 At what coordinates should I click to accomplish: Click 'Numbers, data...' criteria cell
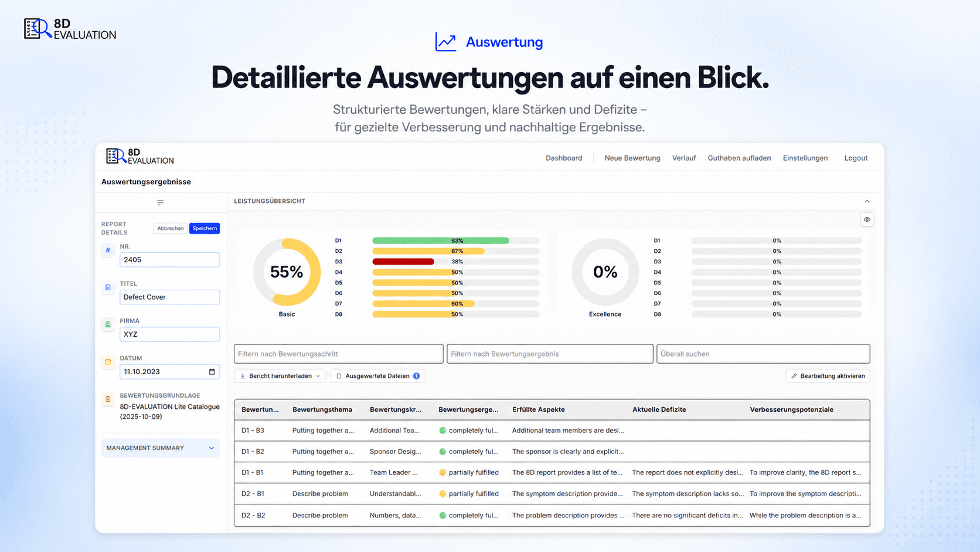click(395, 516)
